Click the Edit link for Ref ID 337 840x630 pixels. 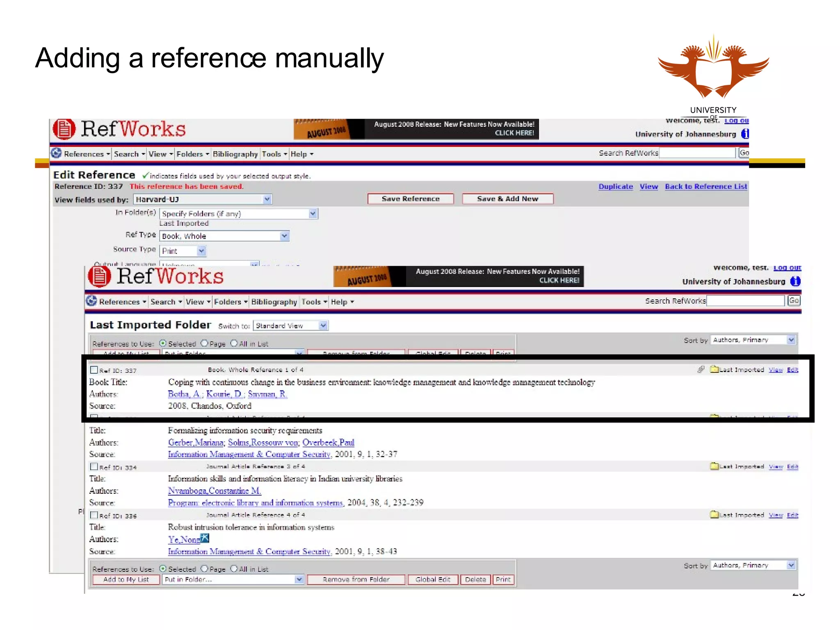(792, 370)
